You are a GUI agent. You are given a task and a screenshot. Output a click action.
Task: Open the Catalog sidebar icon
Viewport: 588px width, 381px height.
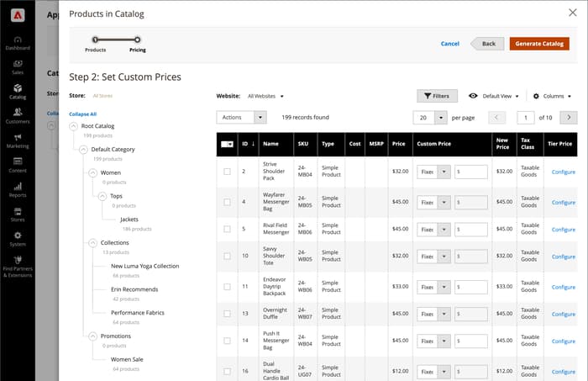[x=17, y=90]
